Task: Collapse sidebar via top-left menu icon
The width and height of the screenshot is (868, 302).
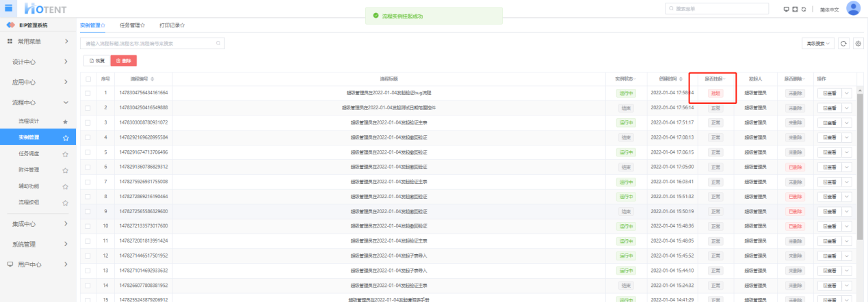Action: click(x=9, y=8)
